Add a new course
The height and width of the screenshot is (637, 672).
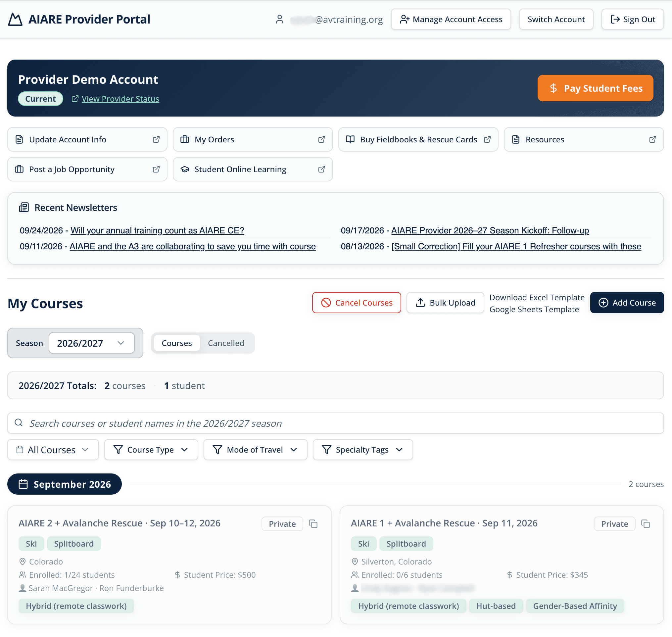627,303
